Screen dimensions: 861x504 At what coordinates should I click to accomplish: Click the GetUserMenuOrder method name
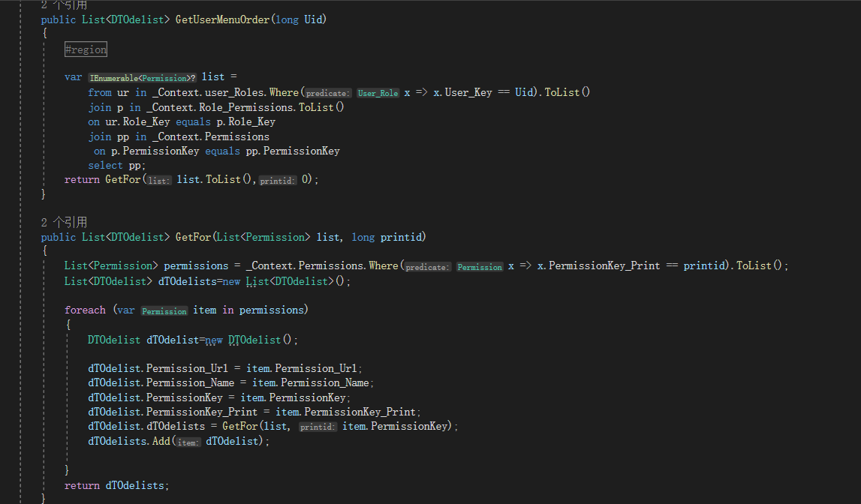pos(221,19)
